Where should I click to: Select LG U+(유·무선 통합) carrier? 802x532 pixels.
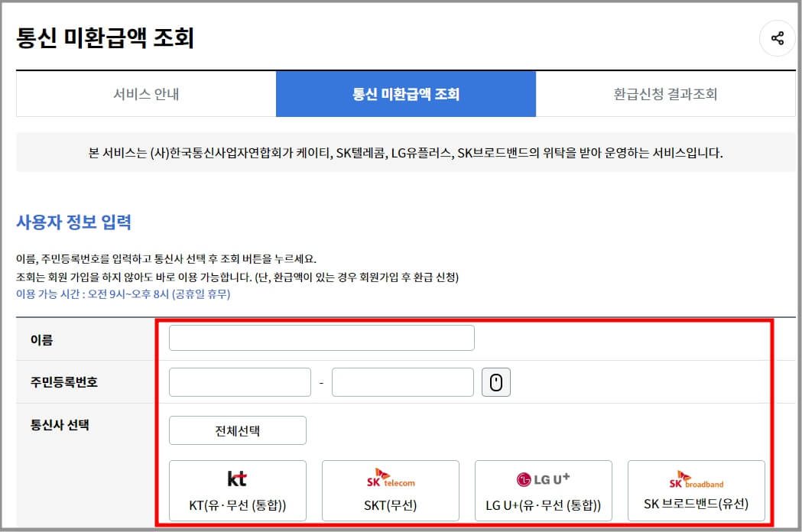(543, 490)
